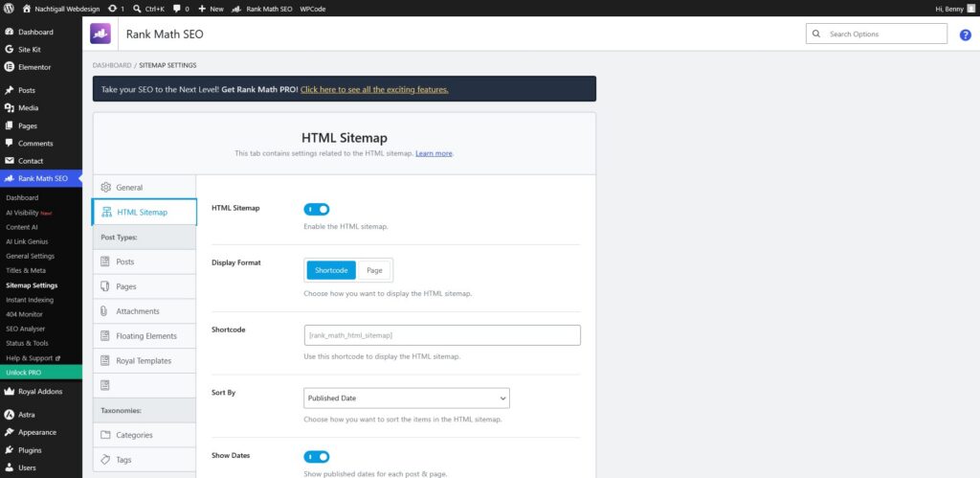Click the Rank Math logo icon in header

[x=100, y=34]
